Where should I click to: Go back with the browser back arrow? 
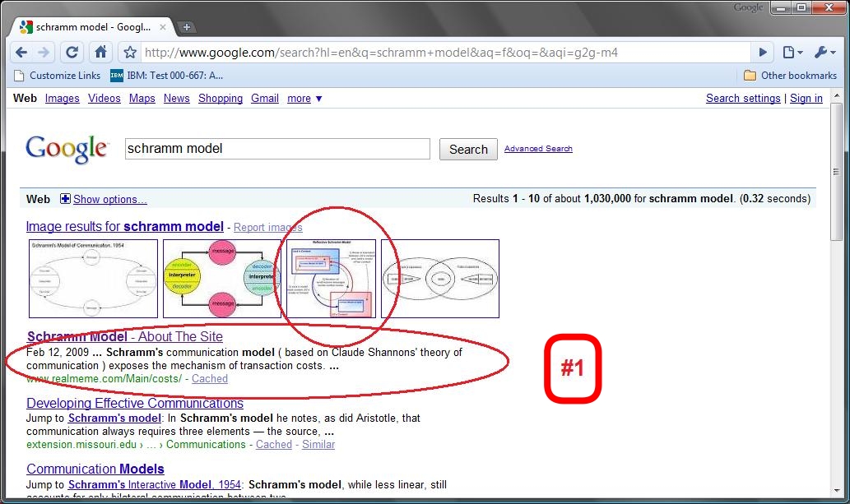21,52
